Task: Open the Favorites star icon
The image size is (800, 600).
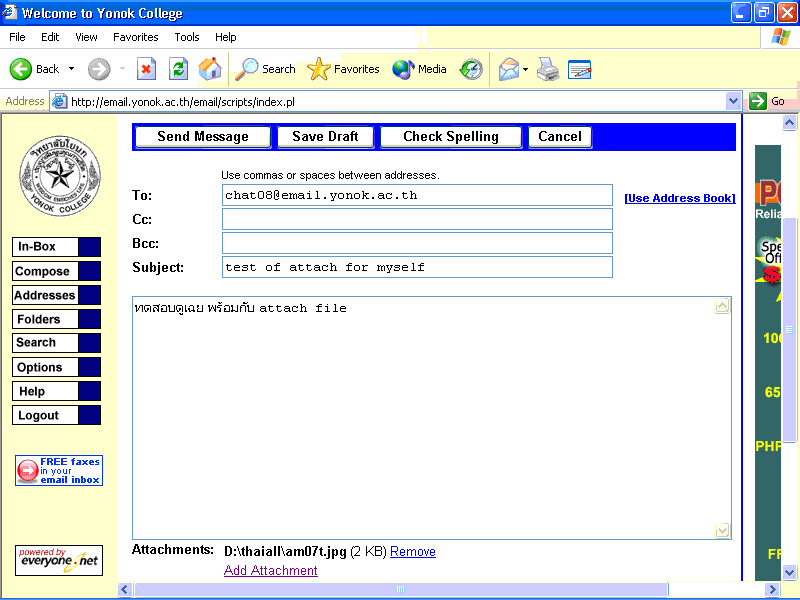Action: click(319, 69)
